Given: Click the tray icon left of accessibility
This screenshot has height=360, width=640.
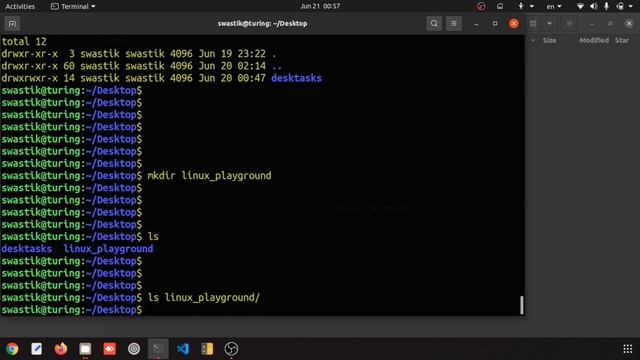Looking at the screenshot, I should pyautogui.click(x=500, y=6).
